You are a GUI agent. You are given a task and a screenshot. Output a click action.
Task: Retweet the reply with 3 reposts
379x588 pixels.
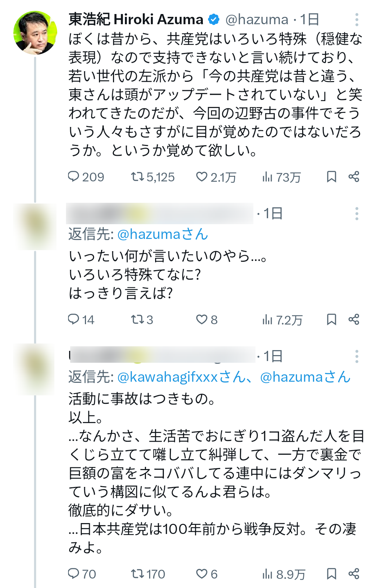coord(142,320)
